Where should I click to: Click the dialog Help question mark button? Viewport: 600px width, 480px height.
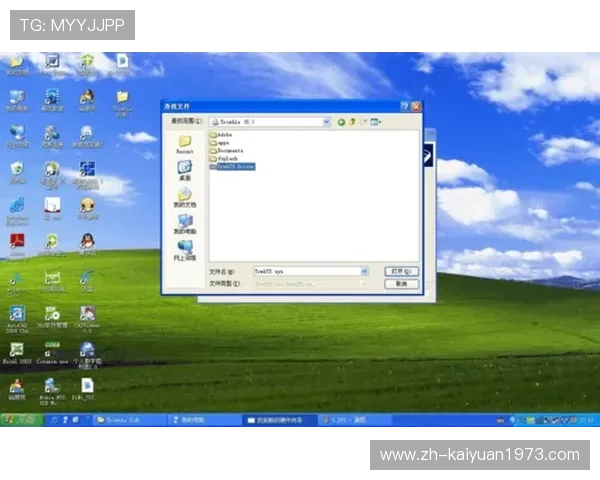click(x=405, y=106)
